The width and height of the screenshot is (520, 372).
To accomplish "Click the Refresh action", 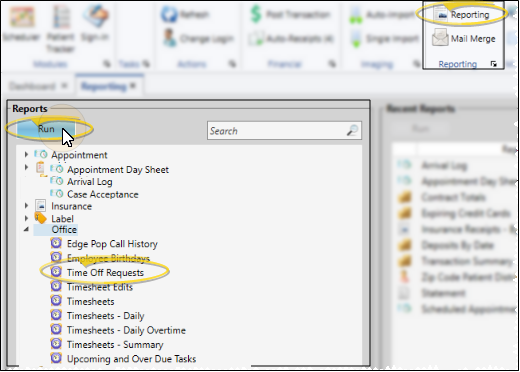I will 185,14.
